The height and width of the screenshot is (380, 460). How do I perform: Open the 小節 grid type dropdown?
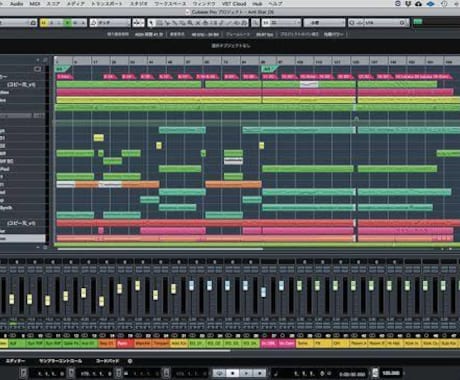point(324,23)
